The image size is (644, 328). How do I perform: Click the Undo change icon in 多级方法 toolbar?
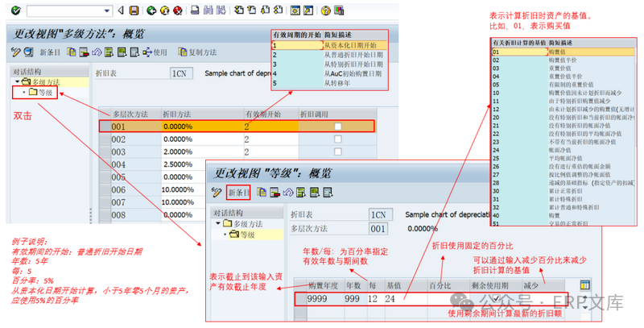tap(96, 52)
